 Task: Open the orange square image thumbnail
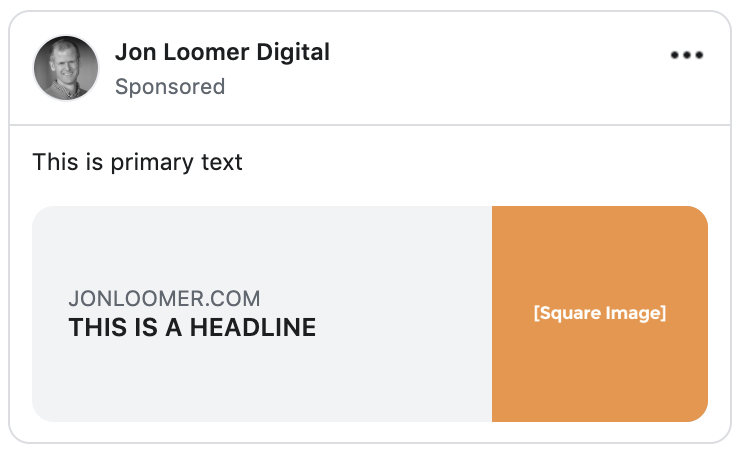(x=599, y=314)
